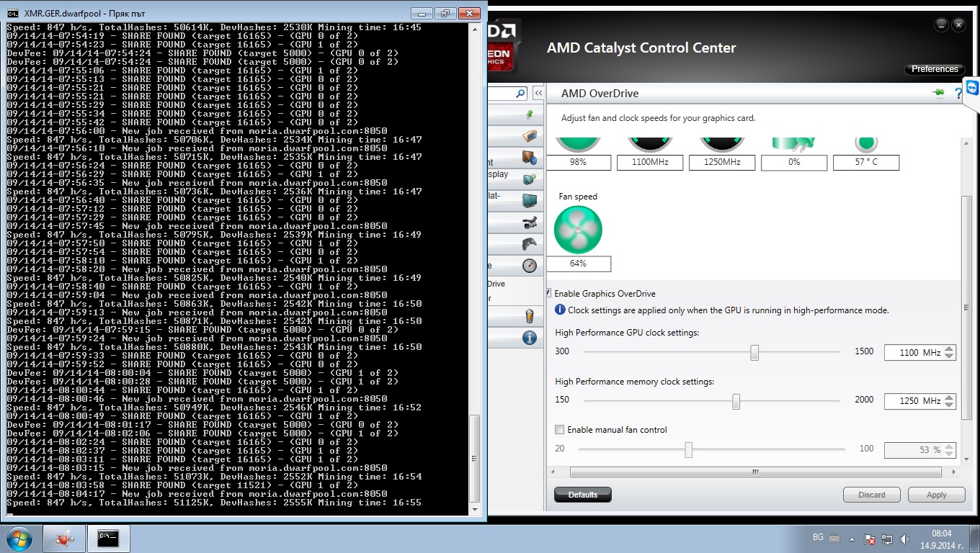The width and height of the screenshot is (980, 553).
Task: Open Desktop Management sidebar section icon
Action: [530, 157]
